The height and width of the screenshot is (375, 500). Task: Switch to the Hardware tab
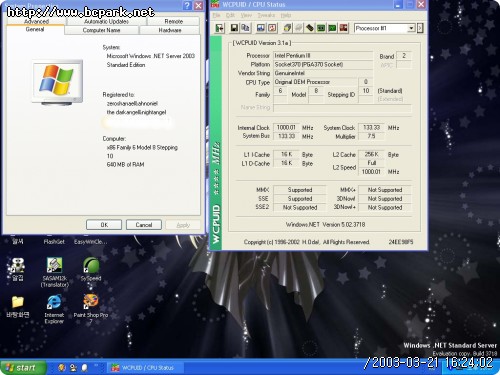coord(170,30)
